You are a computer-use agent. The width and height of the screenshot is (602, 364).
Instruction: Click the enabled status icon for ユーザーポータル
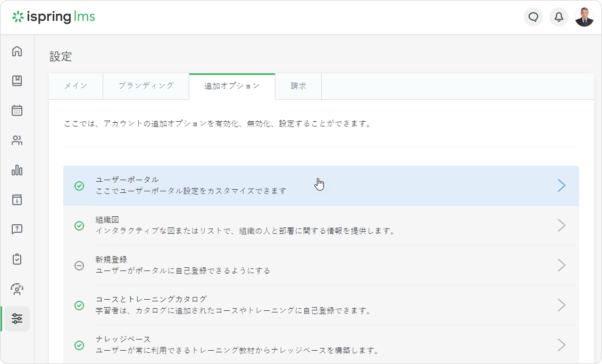[79, 186]
